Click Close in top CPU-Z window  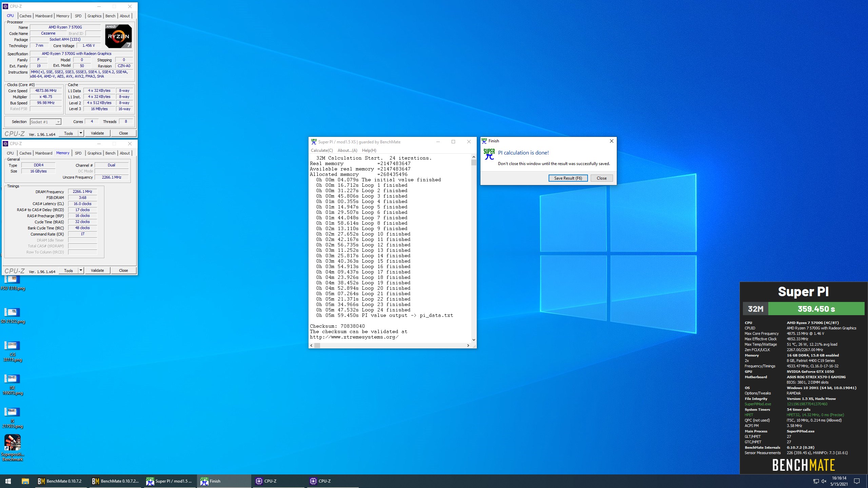click(x=123, y=133)
